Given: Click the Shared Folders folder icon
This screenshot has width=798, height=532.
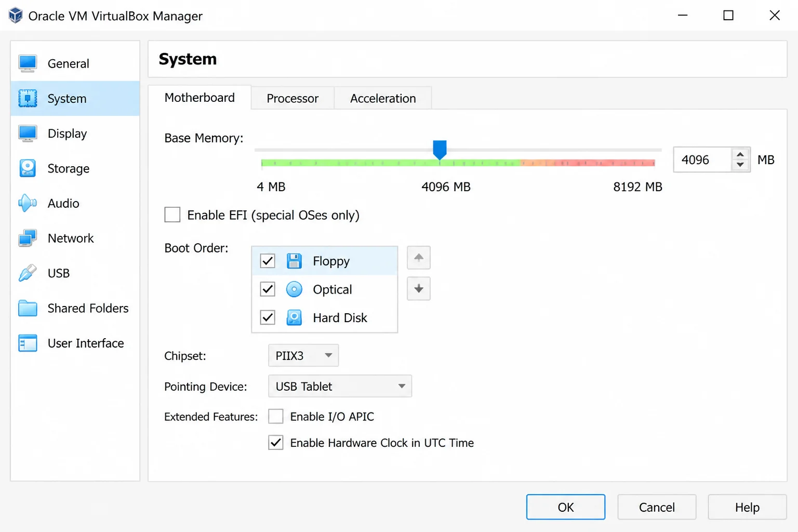Looking at the screenshot, I should pyautogui.click(x=28, y=308).
